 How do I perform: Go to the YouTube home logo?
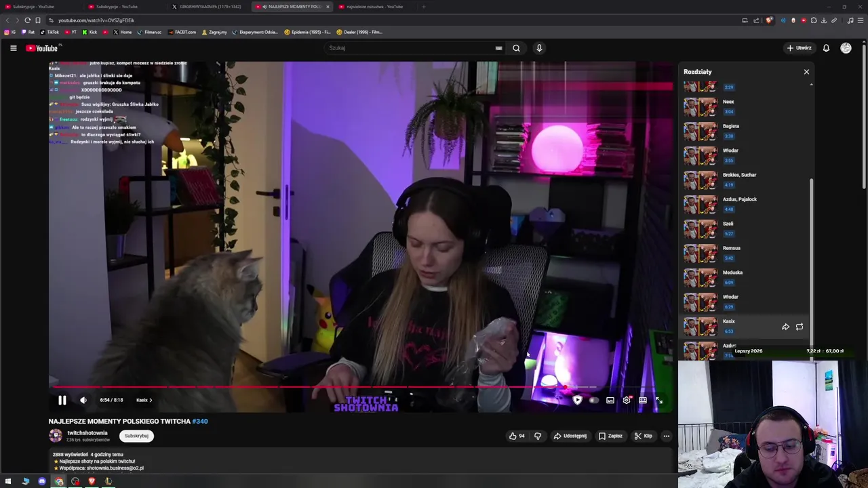[42, 48]
